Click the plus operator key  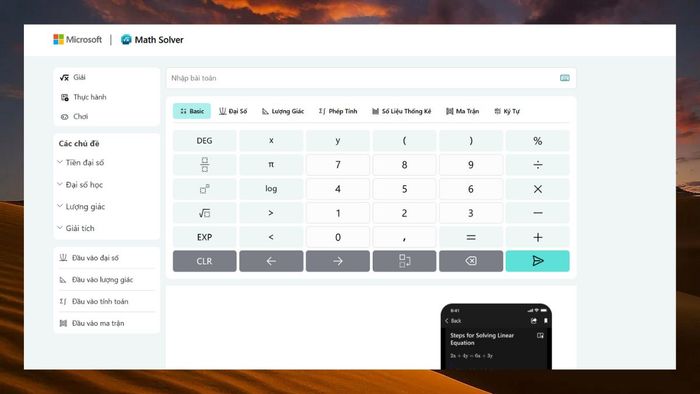[538, 237]
